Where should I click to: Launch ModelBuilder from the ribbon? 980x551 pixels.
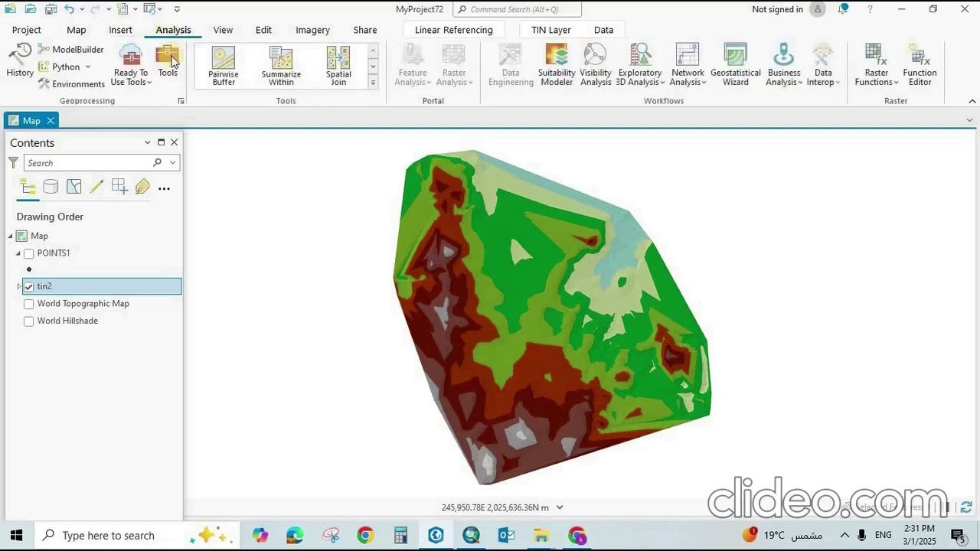coord(71,49)
